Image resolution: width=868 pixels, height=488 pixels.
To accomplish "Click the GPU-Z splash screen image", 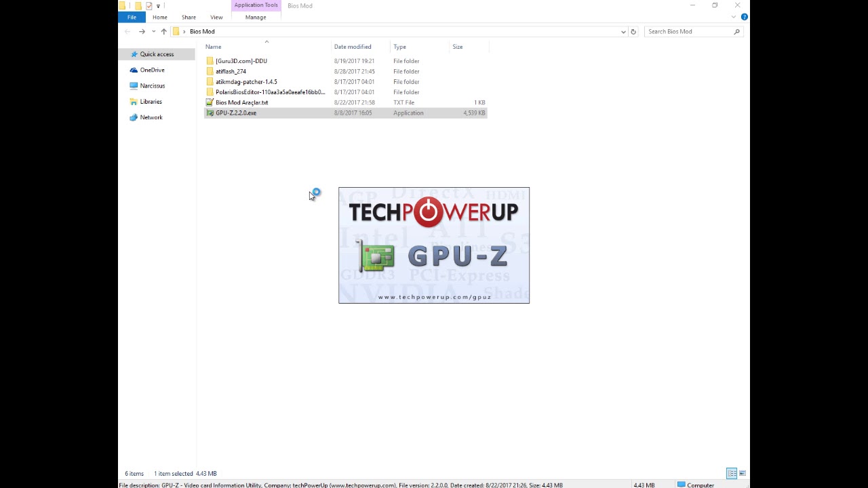I will 434,245.
